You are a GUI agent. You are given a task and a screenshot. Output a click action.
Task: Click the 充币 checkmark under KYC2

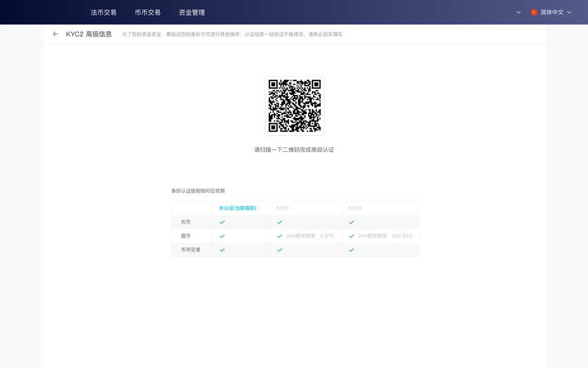click(x=352, y=222)
